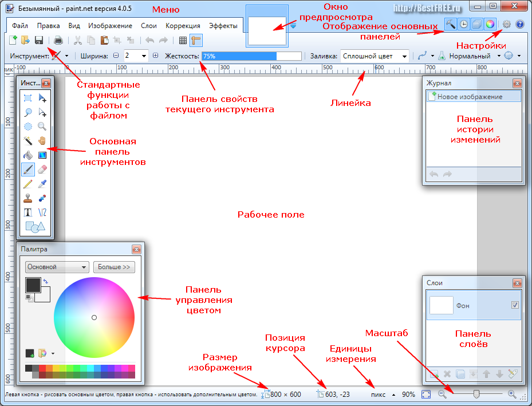The width and height of the screenshot is (532, 406).
Task: Adjust the Жесткость hardness slider
Action: pyautogui.click(x=251, y=56)
